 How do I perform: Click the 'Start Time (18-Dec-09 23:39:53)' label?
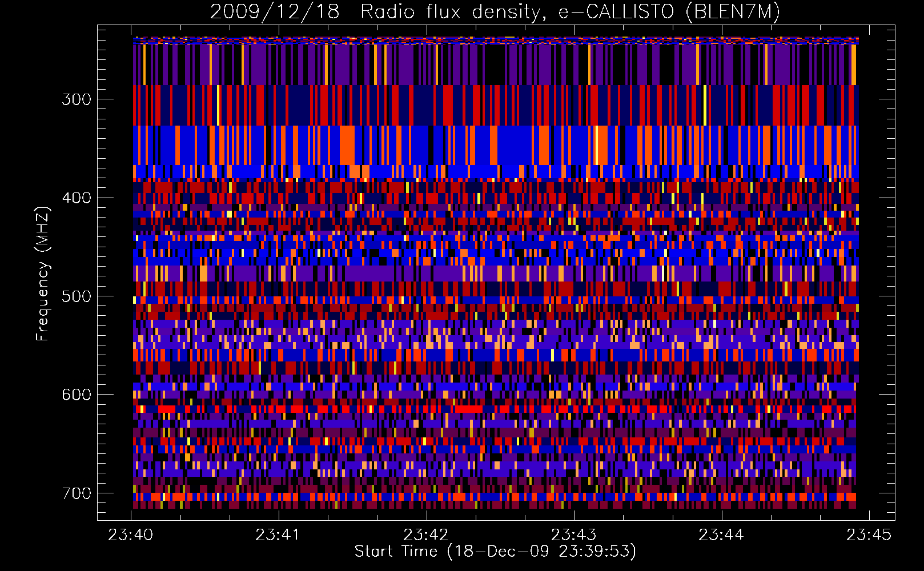[495, 552]
